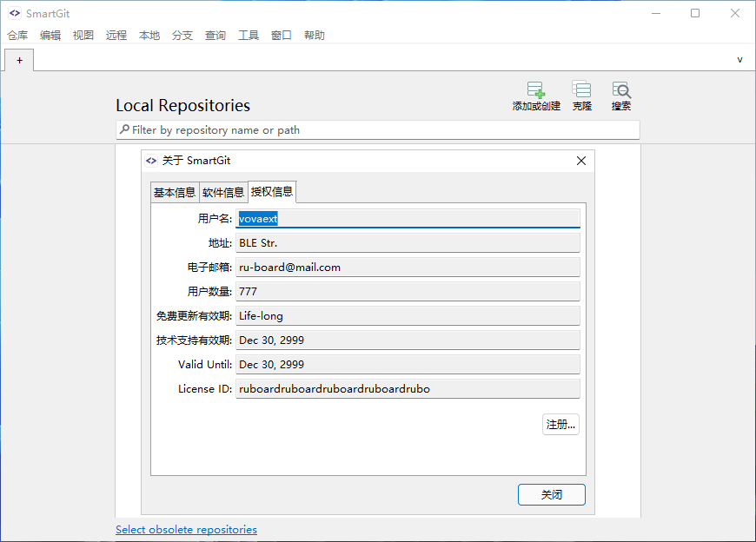Focus the repository filter input field
This screenshot has width=756, height=542.
(382, 129)
